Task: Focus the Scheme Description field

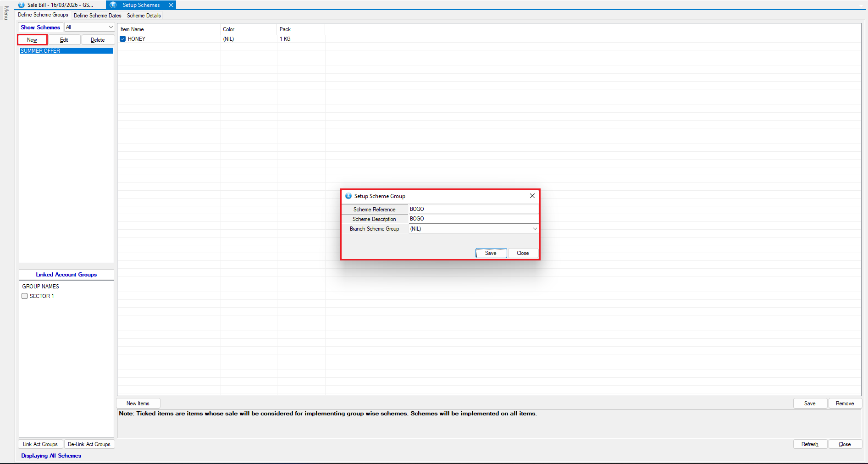Action: [472, 219]
